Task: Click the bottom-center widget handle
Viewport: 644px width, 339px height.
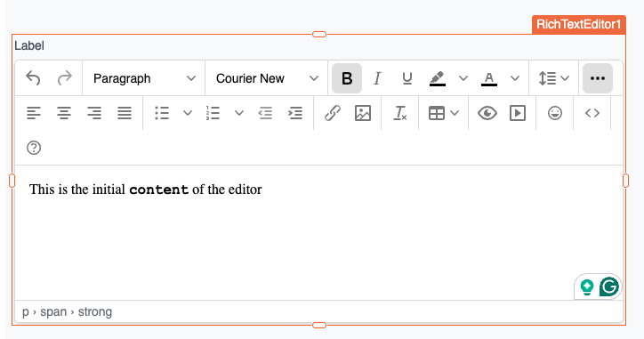Action: coord(319,325)
